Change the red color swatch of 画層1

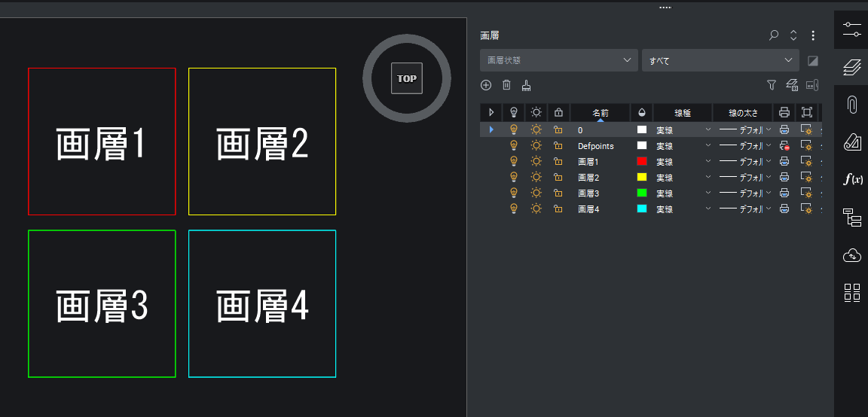point(642,162)
